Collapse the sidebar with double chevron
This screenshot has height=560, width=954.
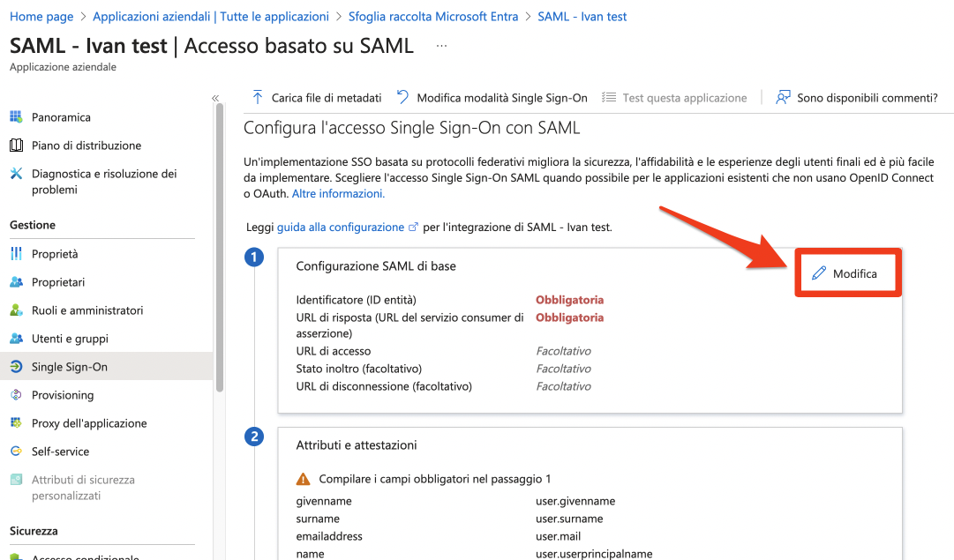click(215, 98)
